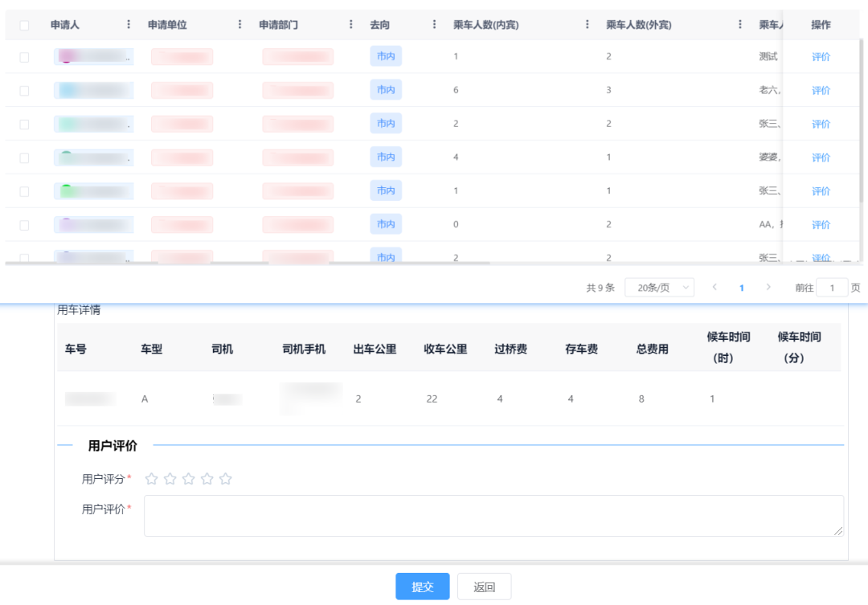Click 去向 column three-dot icon
The width and height of the screenshot is (868, 605).
435,25
